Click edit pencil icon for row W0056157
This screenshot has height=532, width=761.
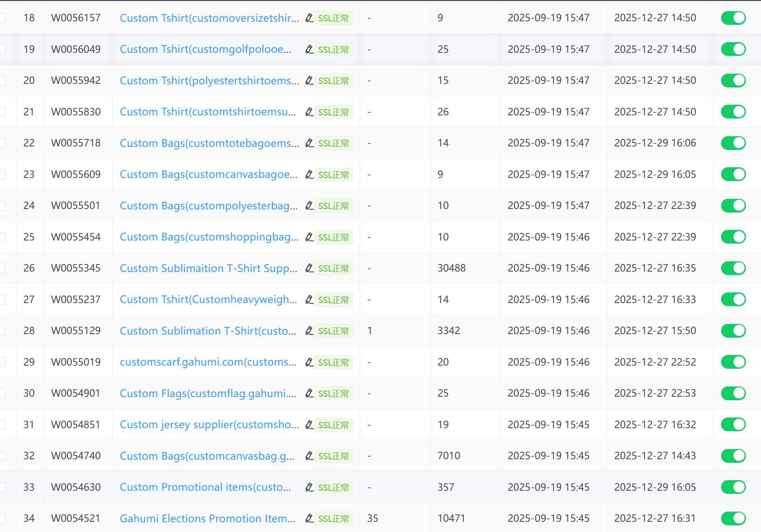pos(309,18)
